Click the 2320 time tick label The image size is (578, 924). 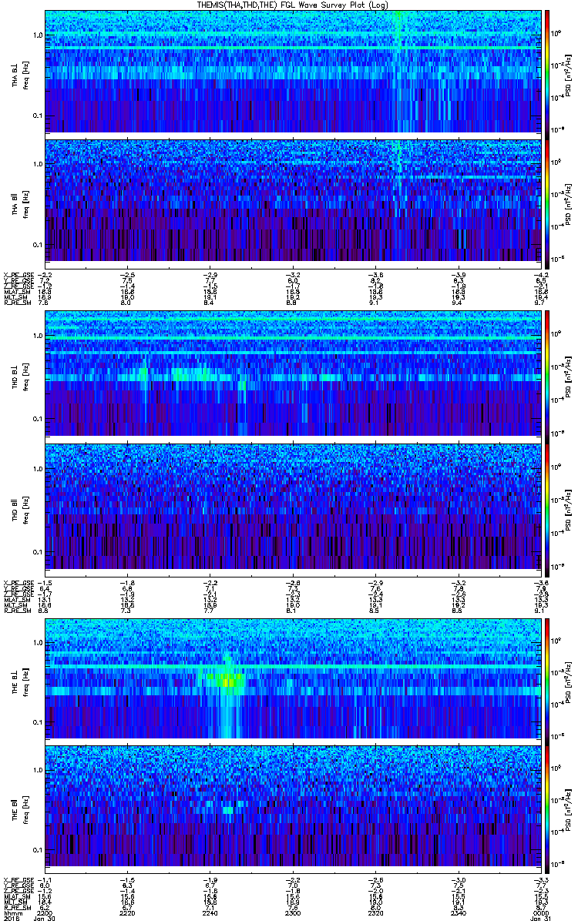click(x=374, y=912)
